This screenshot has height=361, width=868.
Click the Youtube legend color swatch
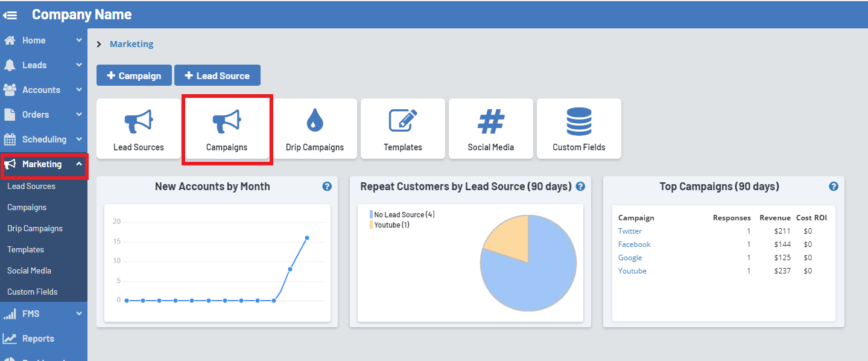[371, 225]
